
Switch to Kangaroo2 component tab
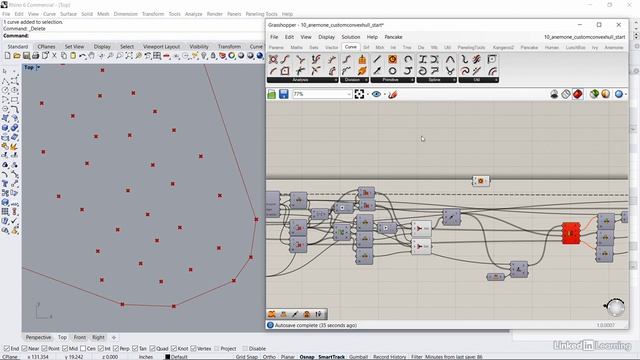503,47
